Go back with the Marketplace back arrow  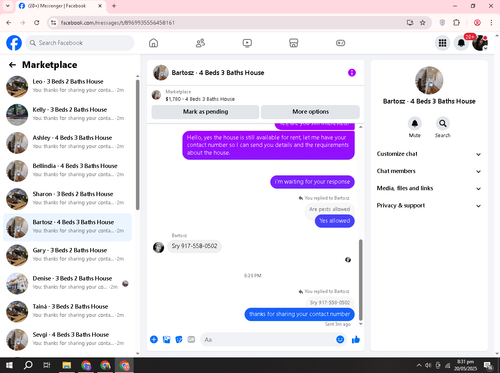pyautogui.click(x=12, y=65)
